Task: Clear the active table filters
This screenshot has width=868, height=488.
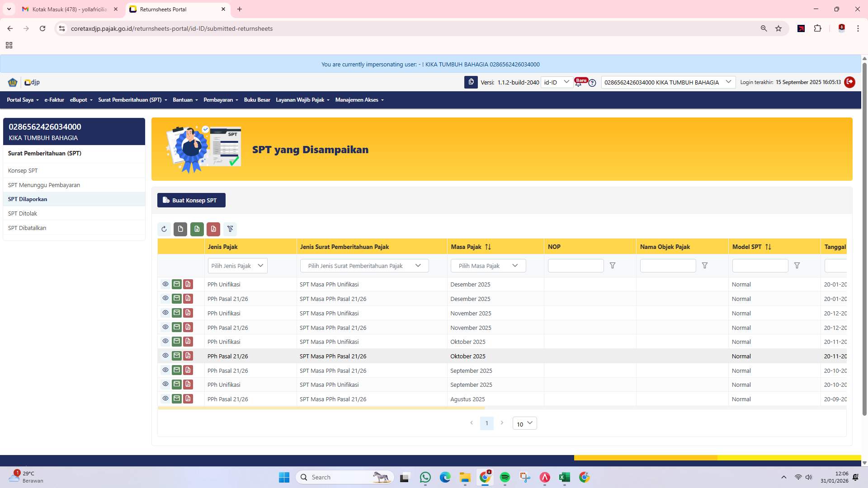Action: 230,229
